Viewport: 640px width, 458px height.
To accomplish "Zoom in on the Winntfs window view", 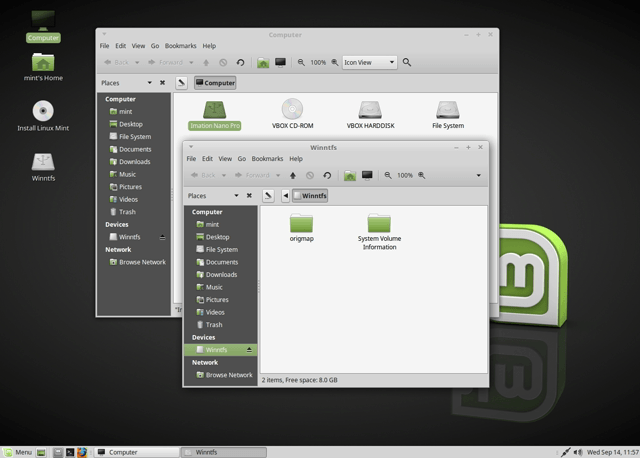I will [x=422, y=176].
